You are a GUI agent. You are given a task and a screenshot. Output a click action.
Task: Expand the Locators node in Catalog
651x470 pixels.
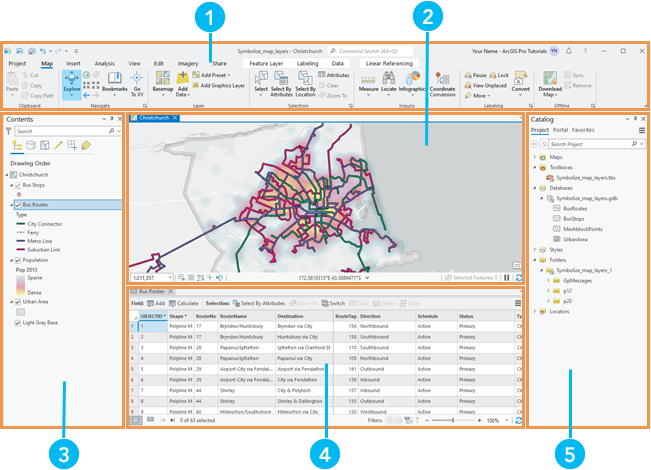[535, 311]
